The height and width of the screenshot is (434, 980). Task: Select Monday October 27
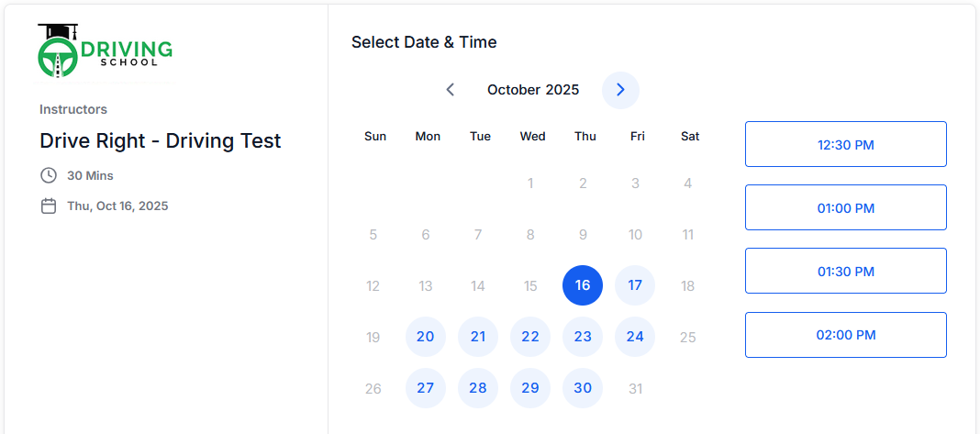426,388
